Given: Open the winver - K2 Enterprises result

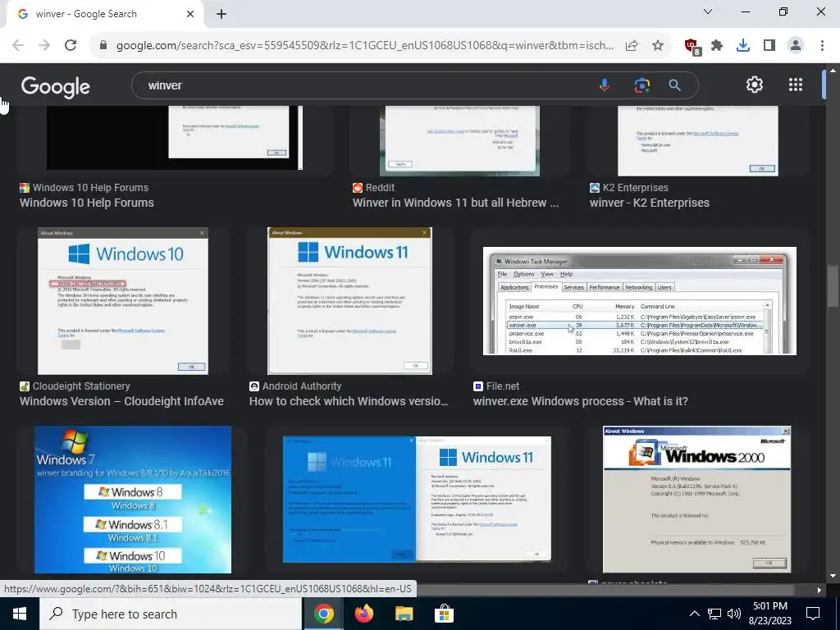Looking at the screenshot, I should (650, 203).
